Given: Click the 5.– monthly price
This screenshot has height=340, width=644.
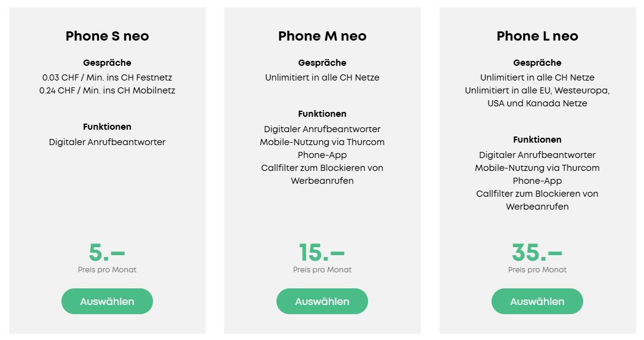Looking at the screenshot, I should (x=107, y=252).
